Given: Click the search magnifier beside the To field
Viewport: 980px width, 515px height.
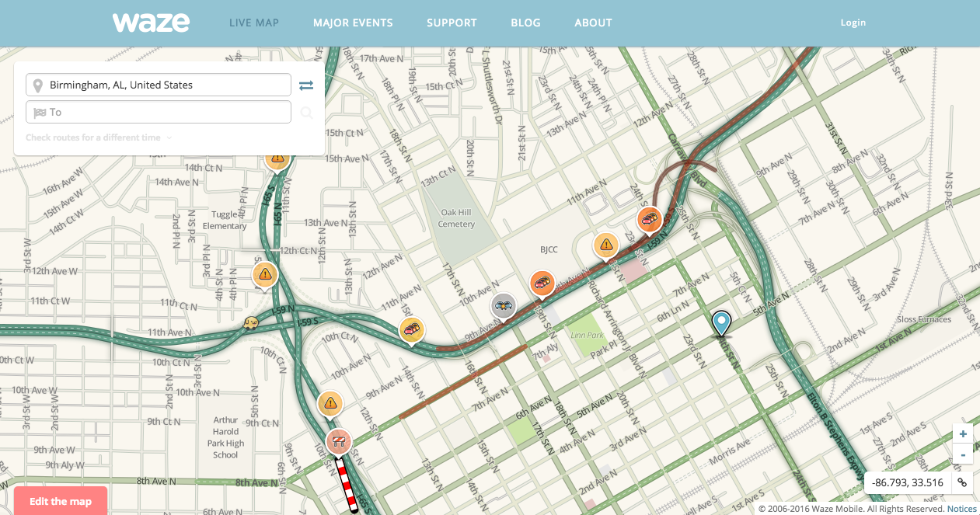Looking at the screenshot, I should tap(306, 113).
